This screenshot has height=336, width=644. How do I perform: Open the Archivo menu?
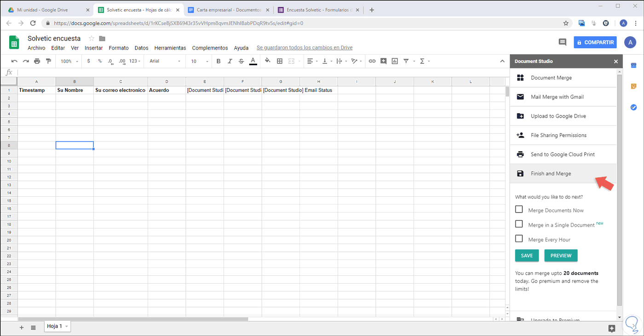coord(36,48)
